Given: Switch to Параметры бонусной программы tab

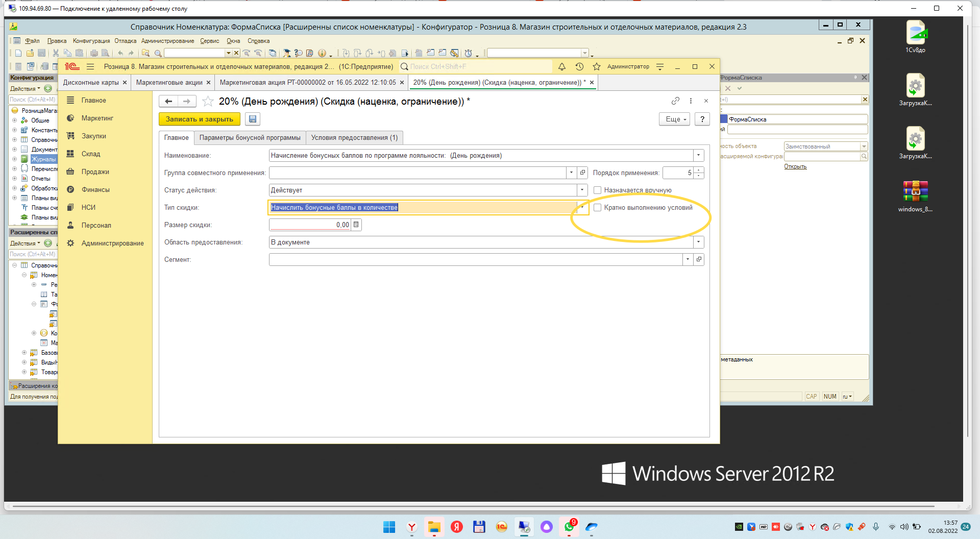Looking at the screenshot, I should click(x=250, y=138).
